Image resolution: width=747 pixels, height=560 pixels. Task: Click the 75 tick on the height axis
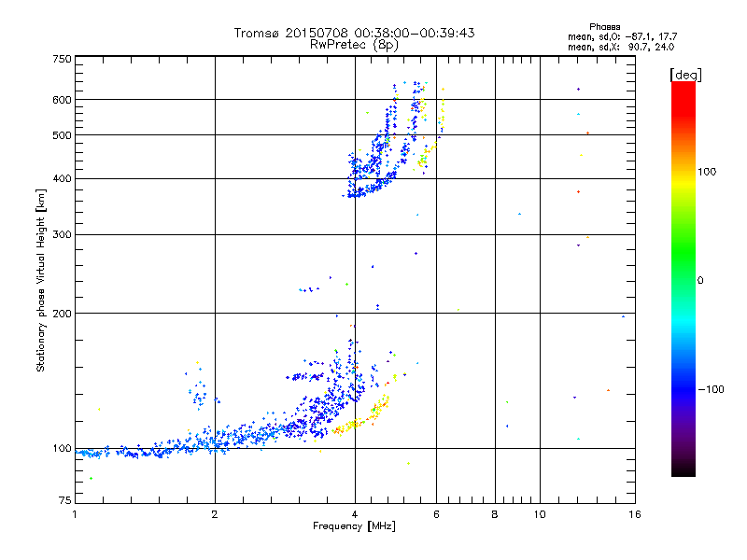tap(63, 502)
